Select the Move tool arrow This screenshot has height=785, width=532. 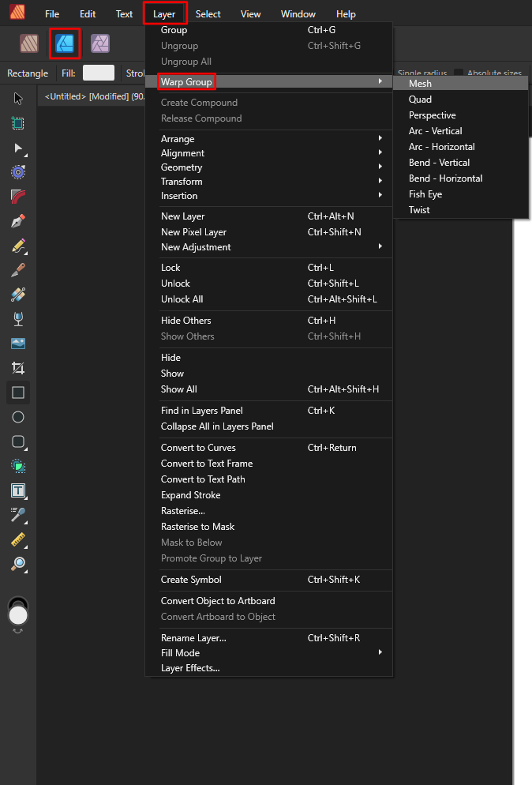[18, 98]
